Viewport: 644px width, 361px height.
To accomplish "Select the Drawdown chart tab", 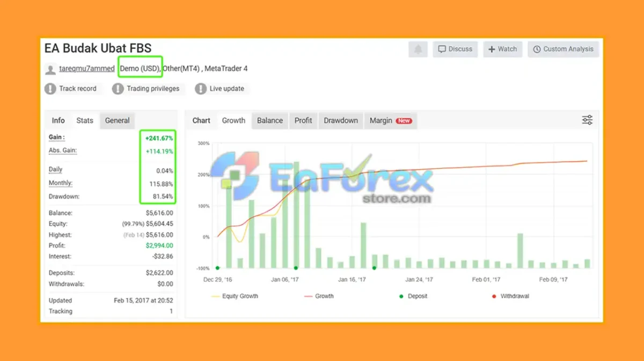I will tap(341, 120).
